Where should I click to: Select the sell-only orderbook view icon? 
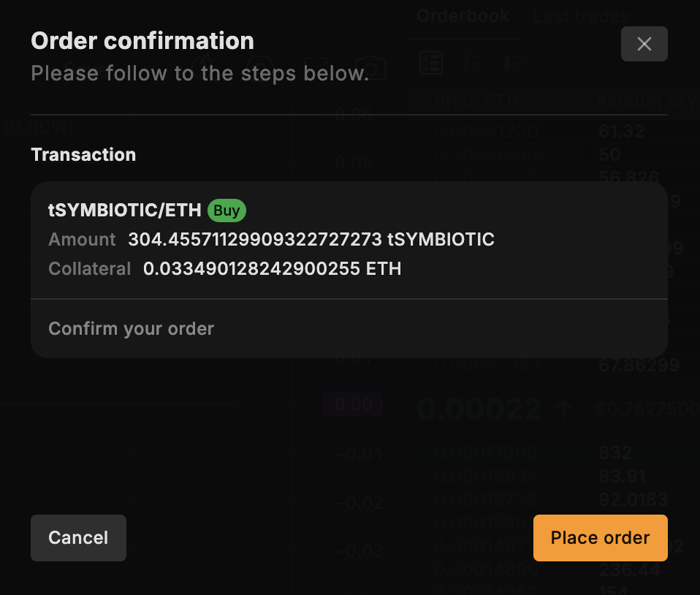513,64
